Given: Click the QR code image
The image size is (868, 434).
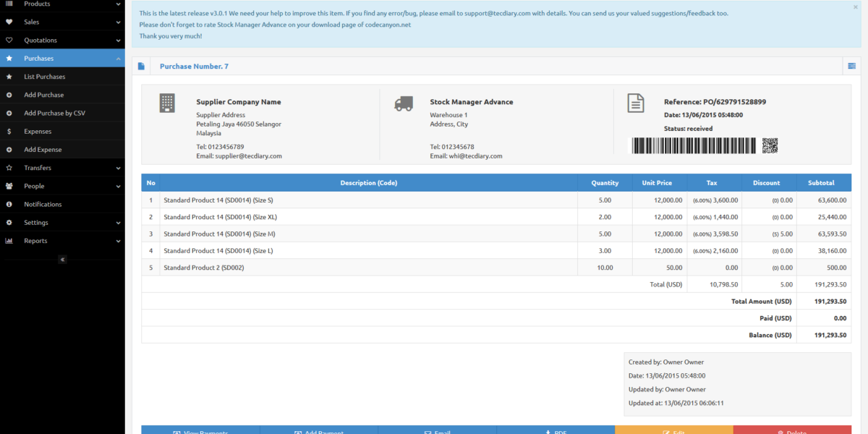Looking at the screenshot, I should (x=770, y=145).
